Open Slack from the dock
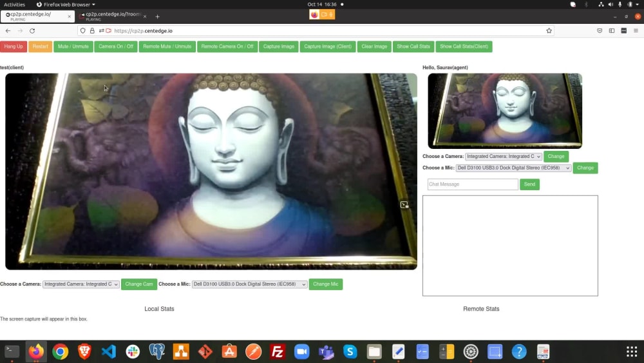Viewport: 644px width, 363px height. (x=133, y=351)
